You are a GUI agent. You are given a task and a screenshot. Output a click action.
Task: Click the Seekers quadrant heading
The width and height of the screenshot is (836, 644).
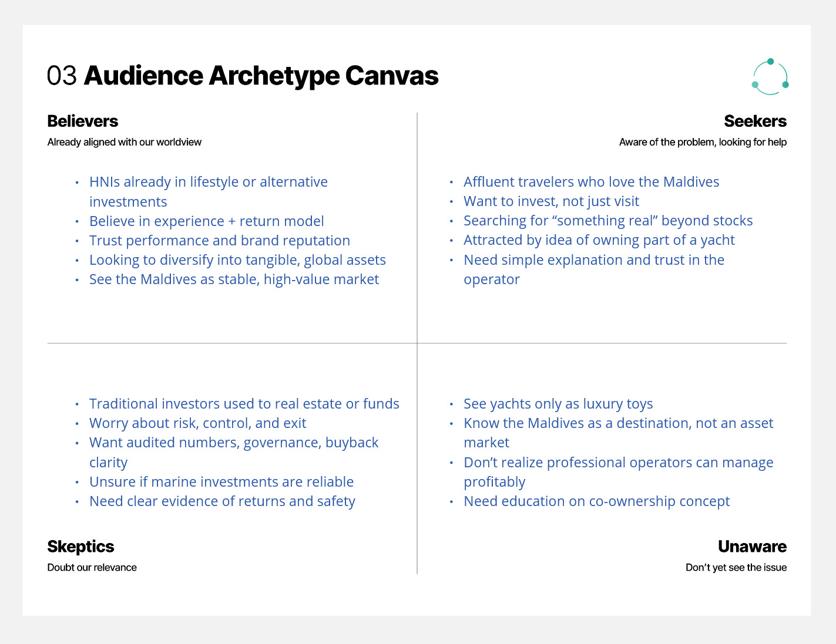[x=754, y=122]
